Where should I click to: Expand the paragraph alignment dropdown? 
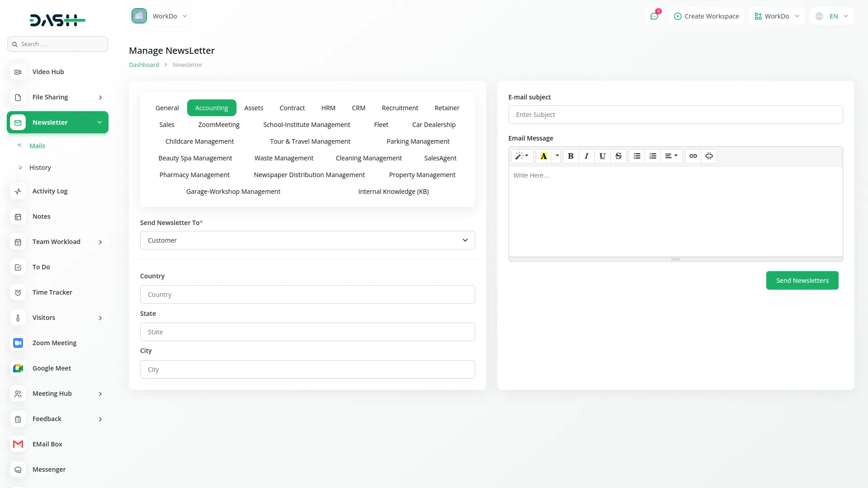[x=671, y=156]
